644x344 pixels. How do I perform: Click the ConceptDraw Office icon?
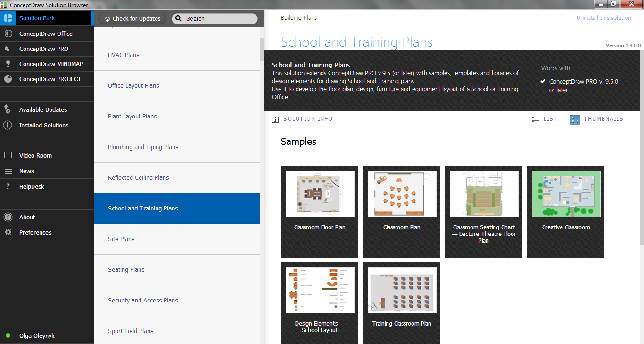click(x=8, y=34)
